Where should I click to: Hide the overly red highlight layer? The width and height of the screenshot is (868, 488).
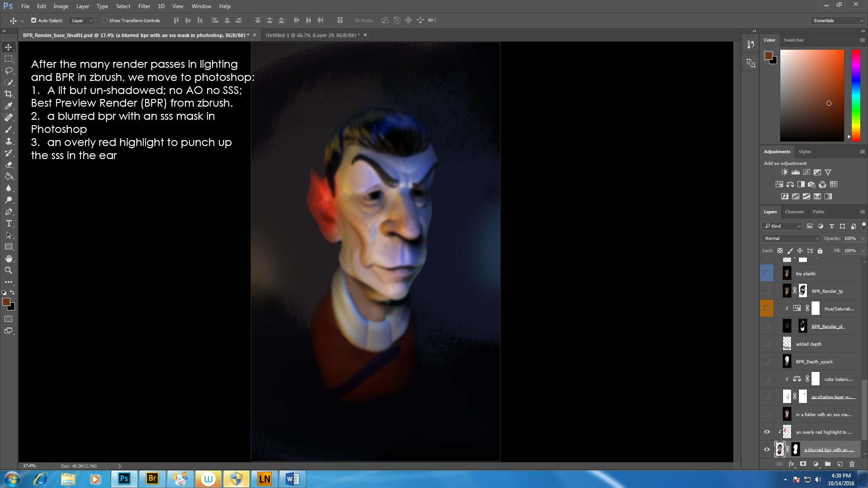[x=767, y=432]
